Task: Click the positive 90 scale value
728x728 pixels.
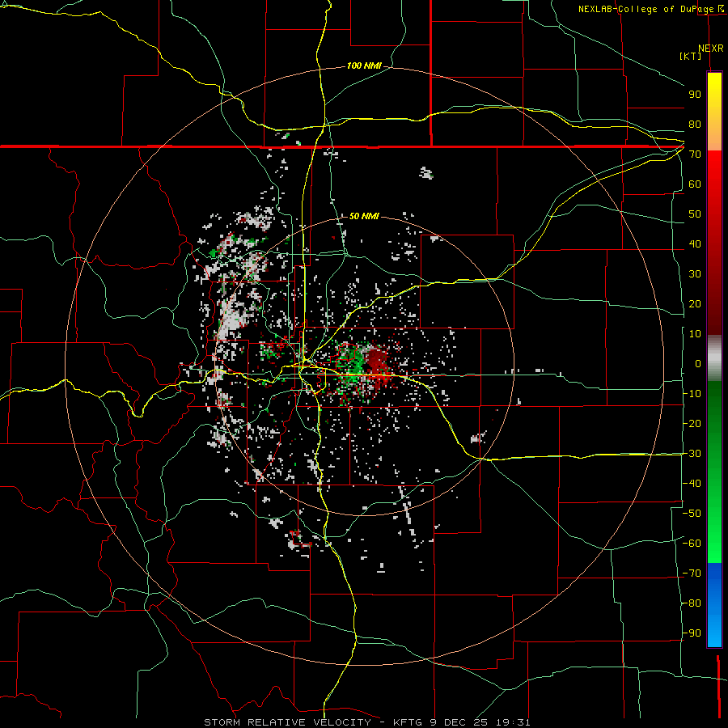Action: click(695, 95)
